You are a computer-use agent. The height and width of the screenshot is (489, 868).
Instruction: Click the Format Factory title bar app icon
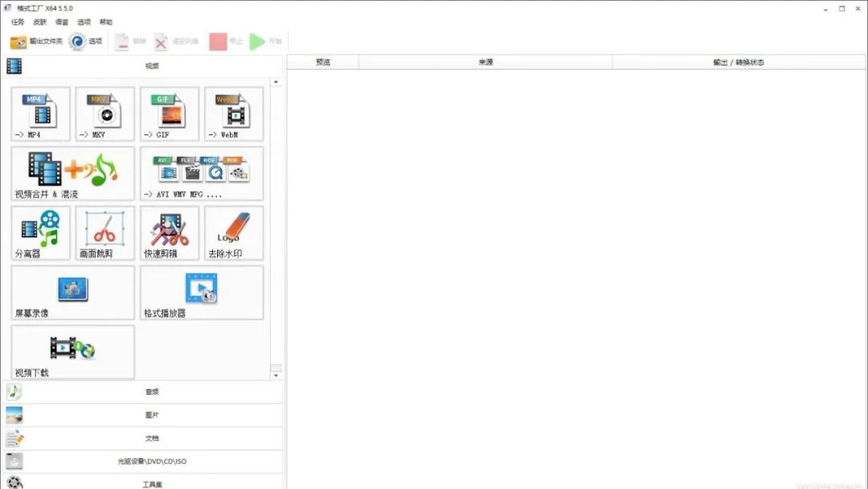(x=8, y=8)
